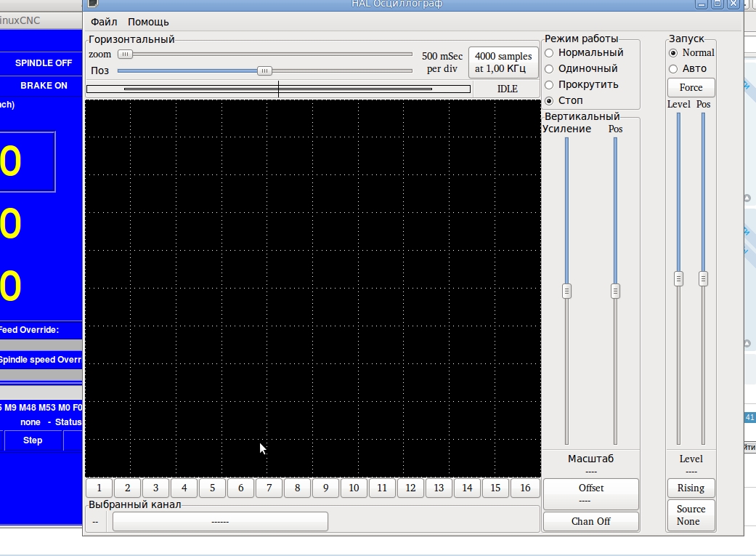Select channel 9 button
This screenshot has width=756, height=556.
click(x=326, y=488)
